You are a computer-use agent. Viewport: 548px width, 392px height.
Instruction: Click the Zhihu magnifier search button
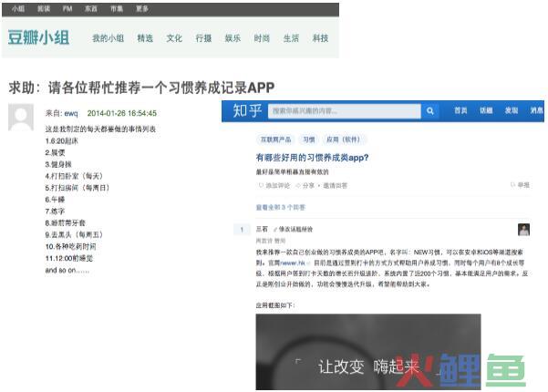click(x=429, y=111)
